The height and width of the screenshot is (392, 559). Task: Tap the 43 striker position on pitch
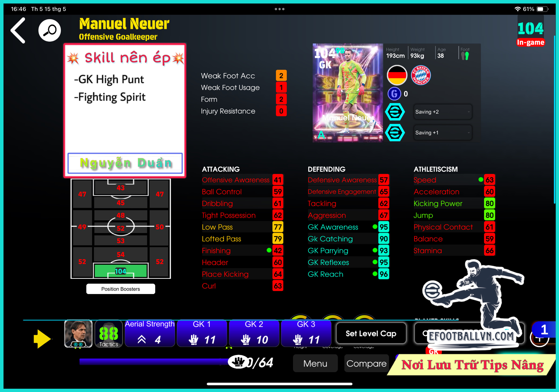click(121, 188)
